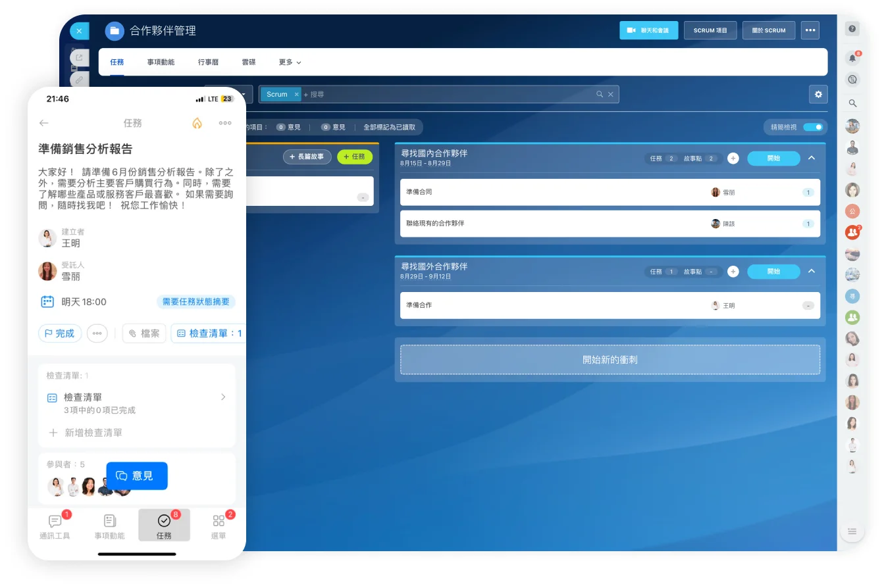Click the 檔案 attachment button

pyautogui.click(x=144, y=333)
